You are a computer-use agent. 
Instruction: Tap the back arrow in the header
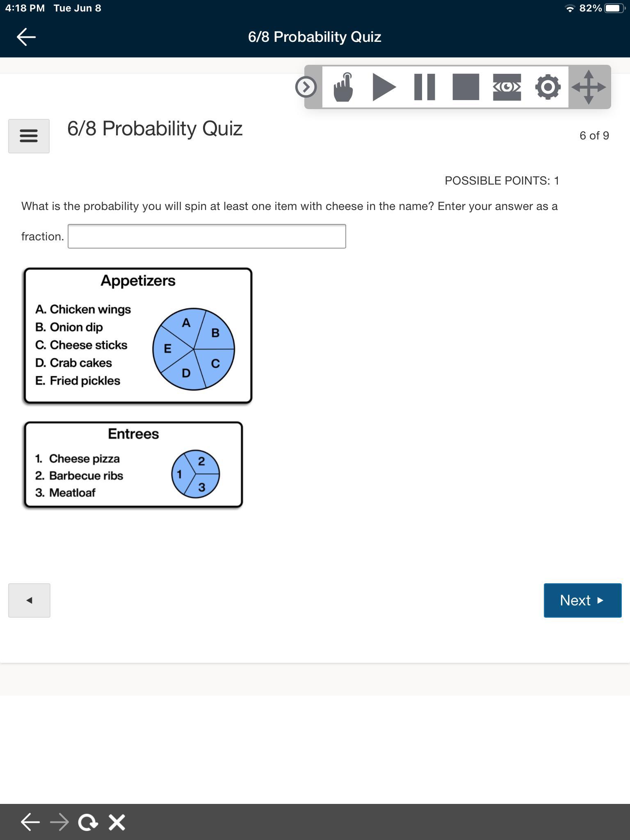pyautogui.click(x=26, y=37)
